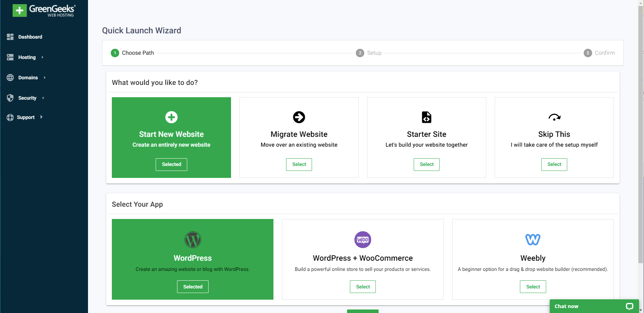Click the Skip This curved arrow icon
Screen dimensions: 644x313
point(554,117)
